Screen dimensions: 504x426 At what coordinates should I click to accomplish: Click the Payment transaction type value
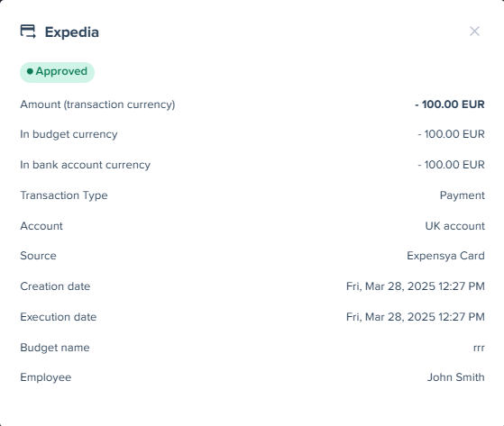tap(463, 195)
